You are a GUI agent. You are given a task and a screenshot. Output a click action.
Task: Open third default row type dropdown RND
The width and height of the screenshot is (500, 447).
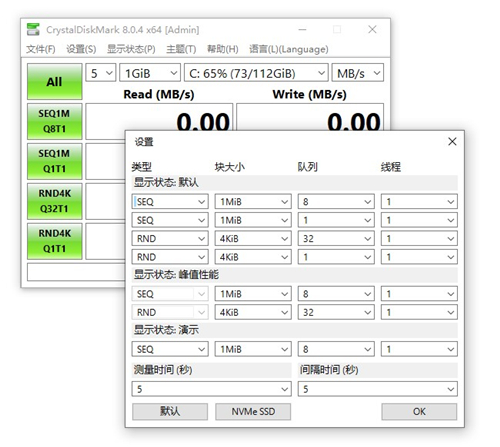170,239
